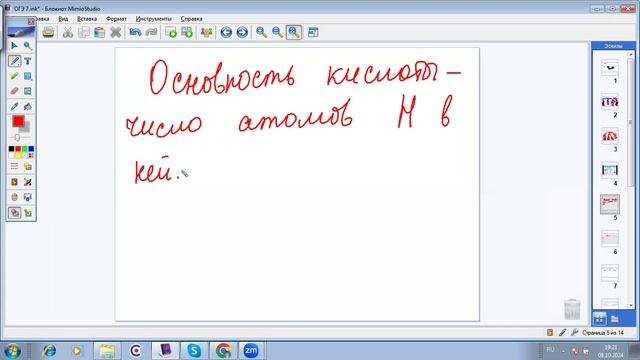The image size is (640, 360).
Task: Open page 6 thumbnail
Action: click(x=610, y=239)
